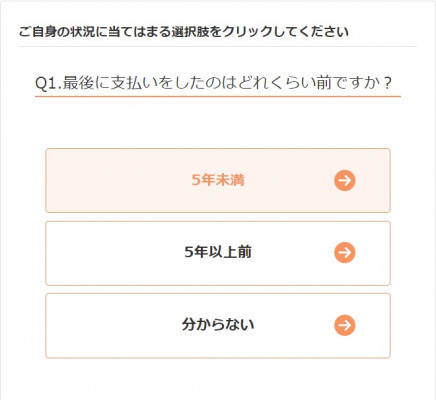
Task: Click the arrow icon beside 5年以上前
Action: tap(345, 252)
